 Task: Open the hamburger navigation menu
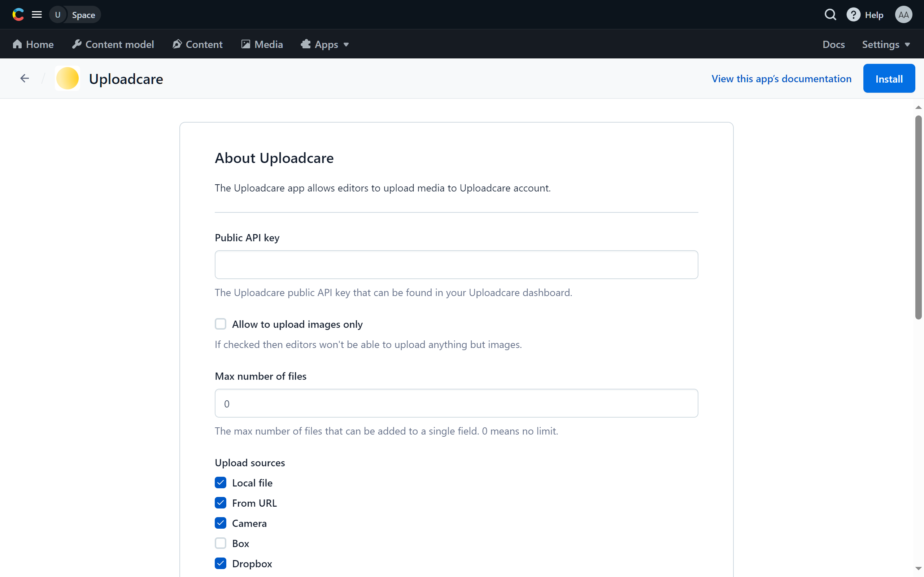(37, 14)
